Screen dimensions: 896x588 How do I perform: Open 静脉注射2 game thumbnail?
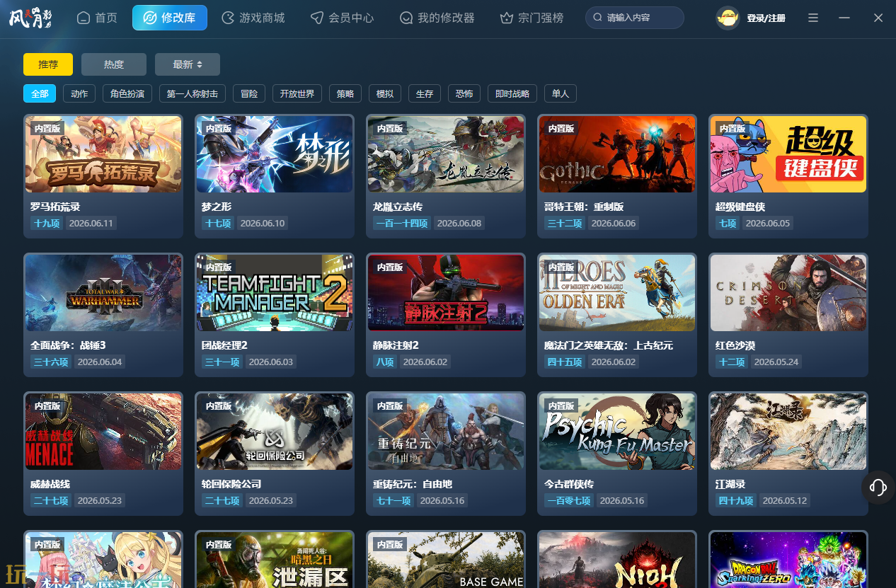coord(446,293)
